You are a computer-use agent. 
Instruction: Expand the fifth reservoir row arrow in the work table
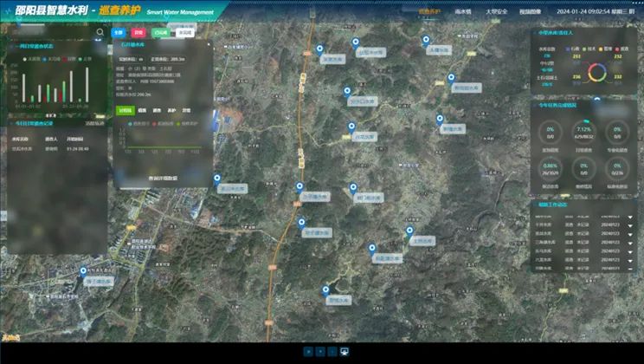point(630,261)
